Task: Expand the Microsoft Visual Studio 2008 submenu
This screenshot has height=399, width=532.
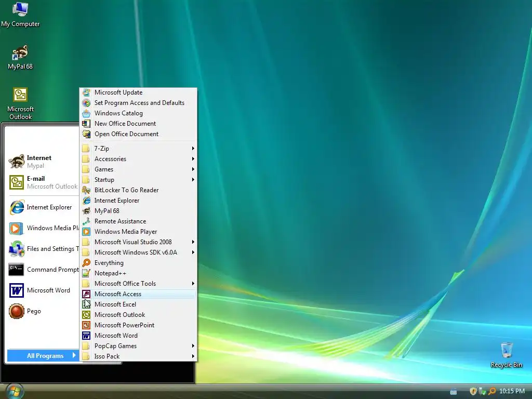Action: pos(138,242)
